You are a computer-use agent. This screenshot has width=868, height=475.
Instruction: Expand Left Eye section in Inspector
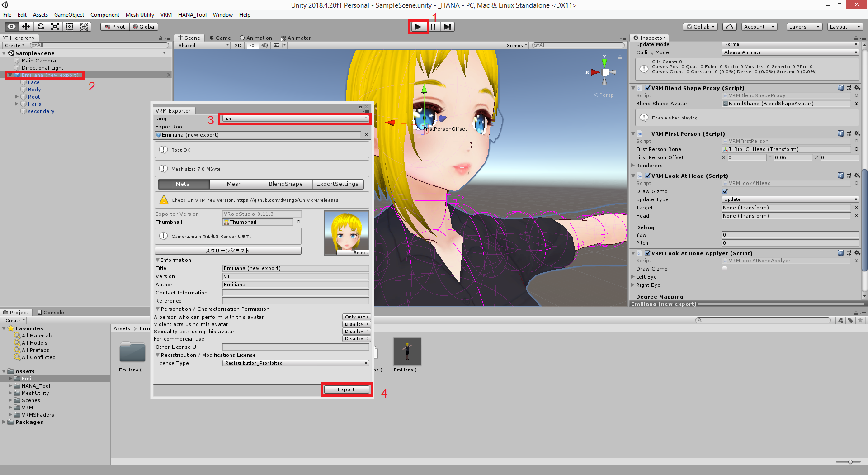633,277
